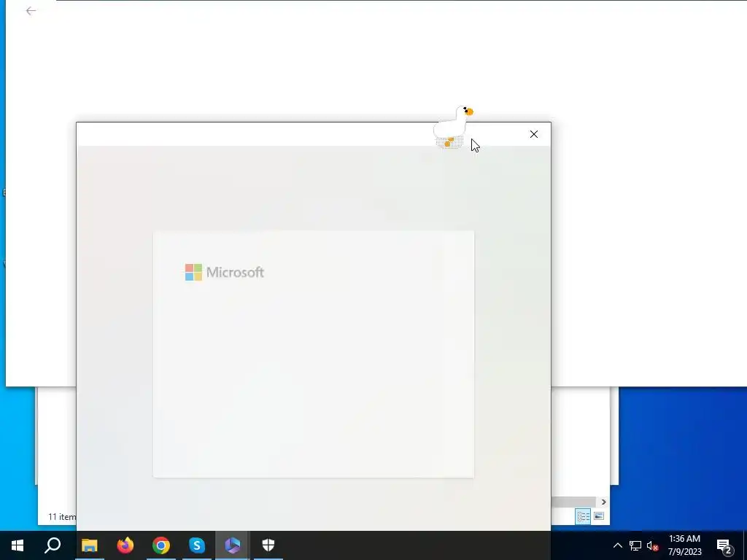Launch Google Chrome from the taskbar
Screen dimensions: 747x560
pos(161,545)
